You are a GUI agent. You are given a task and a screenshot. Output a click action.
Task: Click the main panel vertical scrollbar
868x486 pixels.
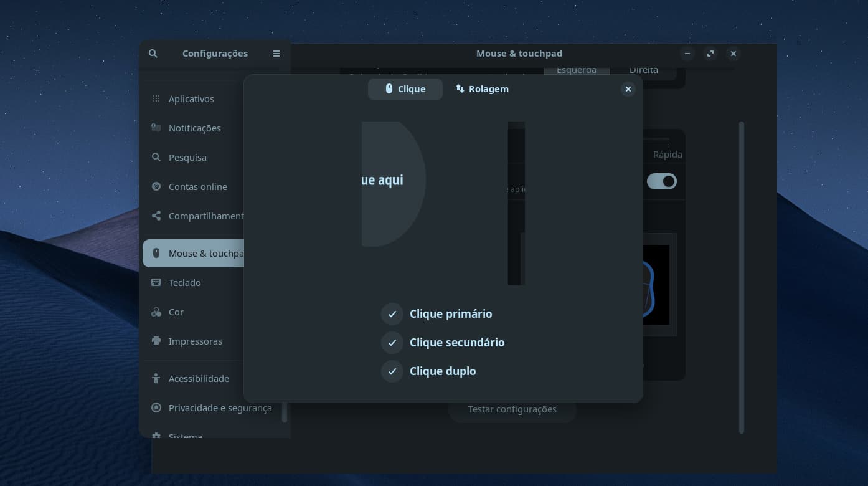tap(741, 277)
